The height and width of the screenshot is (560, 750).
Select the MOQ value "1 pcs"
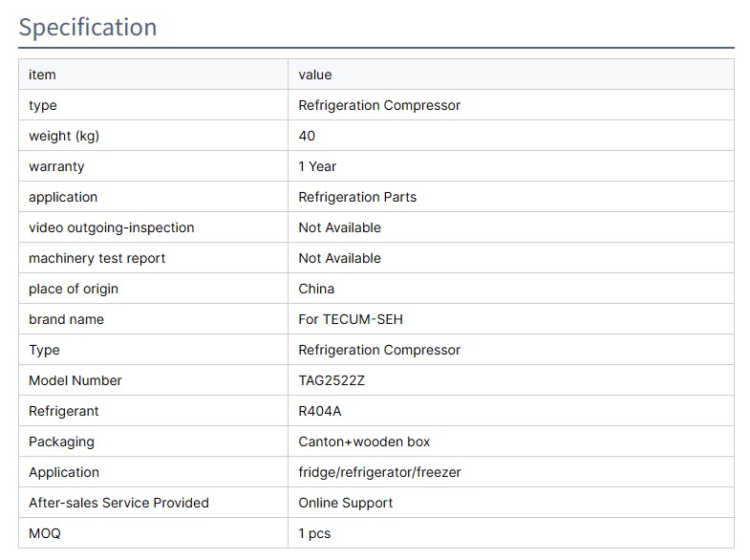[x=314, y=533]
